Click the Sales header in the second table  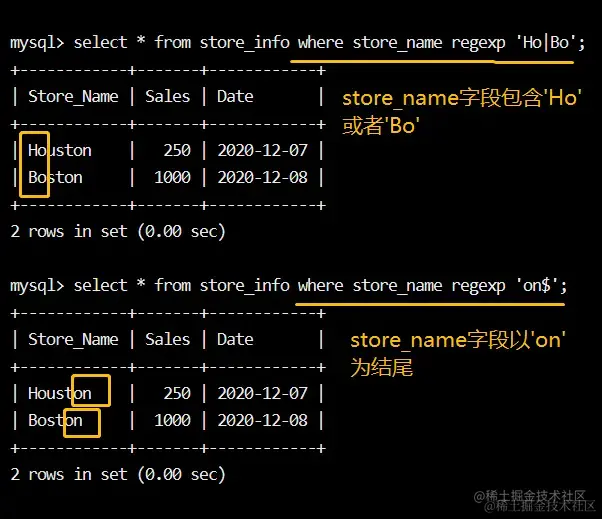pos(167,339)
